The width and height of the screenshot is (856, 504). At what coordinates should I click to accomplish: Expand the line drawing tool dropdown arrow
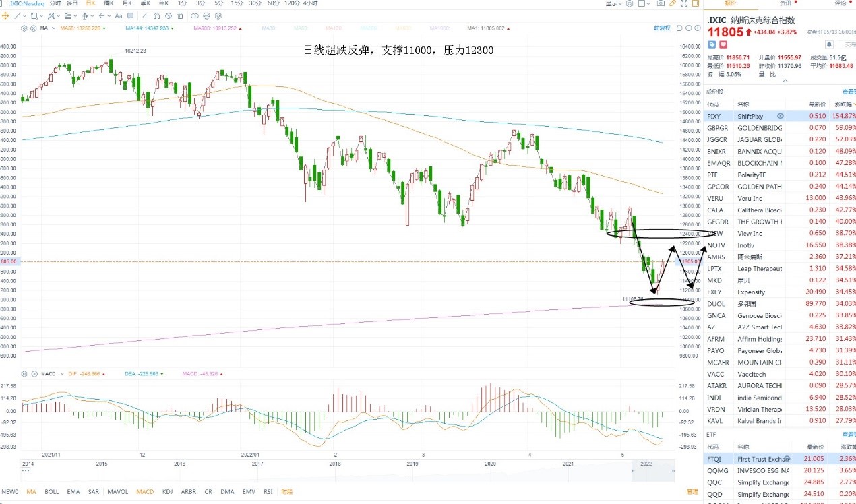(x=24, y=16)
